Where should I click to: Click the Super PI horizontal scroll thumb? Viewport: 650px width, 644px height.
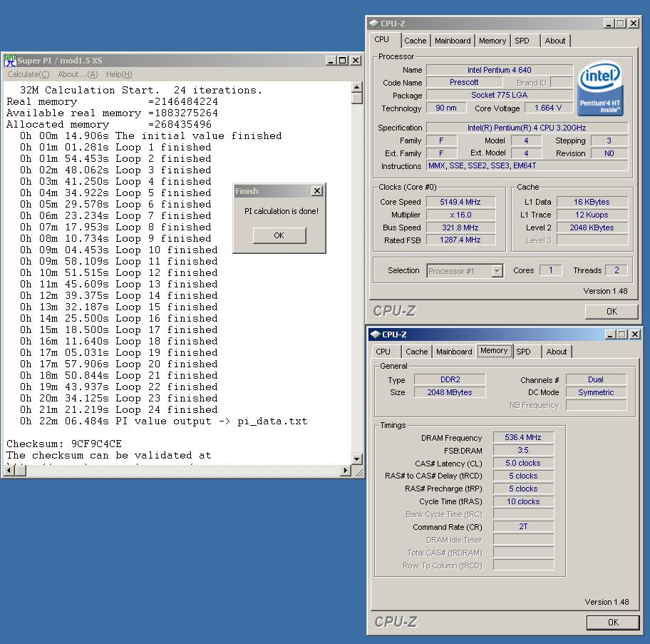click(x=21, y=471)
